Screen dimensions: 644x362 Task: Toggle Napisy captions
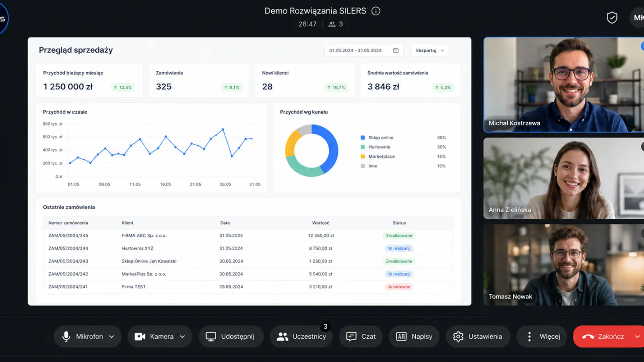pos(414,336)
